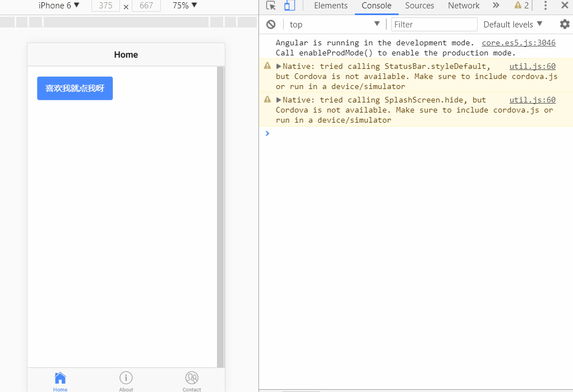
Task: Open util.js:60 link for SplashScreen warning
Action: click(533, 100)
